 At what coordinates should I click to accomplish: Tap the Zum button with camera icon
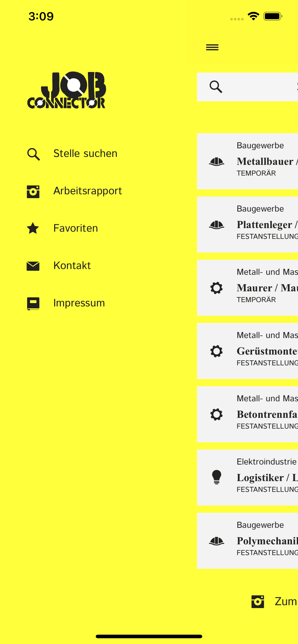[274, 602]
